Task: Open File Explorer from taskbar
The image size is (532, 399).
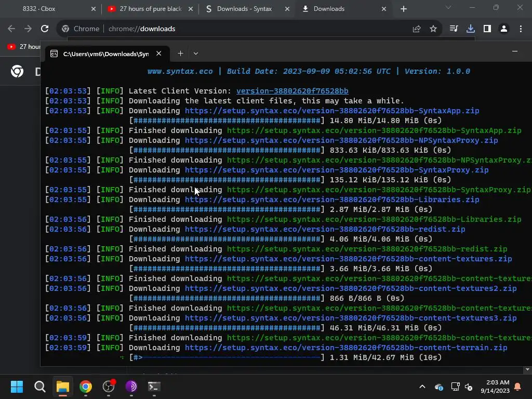Action: [x=63, y=387]
